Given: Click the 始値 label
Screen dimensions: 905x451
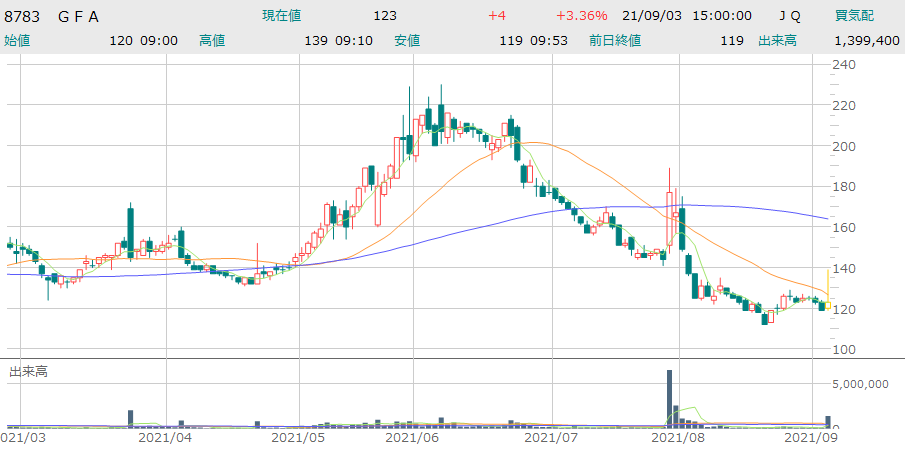Looking at the screenshot, I should click(x=17, y=41).
